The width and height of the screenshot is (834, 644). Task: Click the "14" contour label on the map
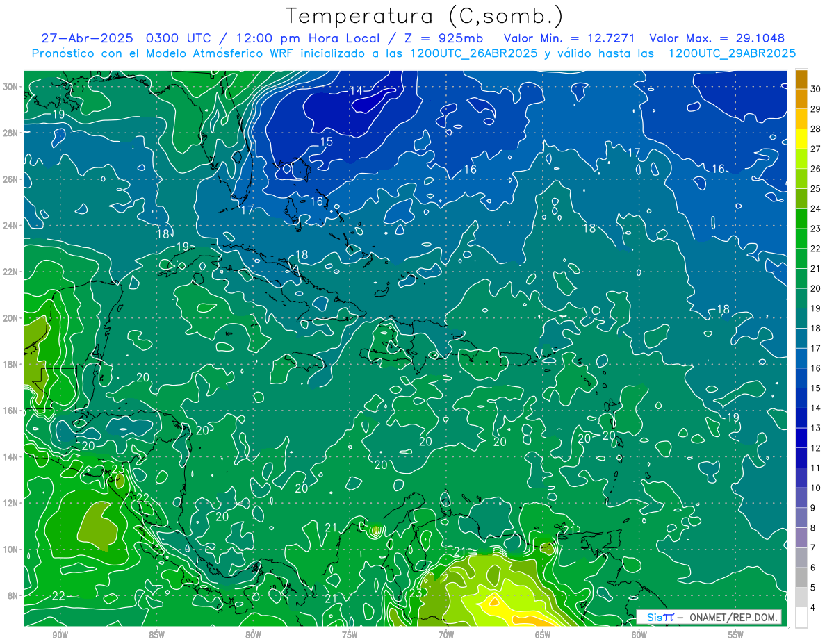coord(356,91)
